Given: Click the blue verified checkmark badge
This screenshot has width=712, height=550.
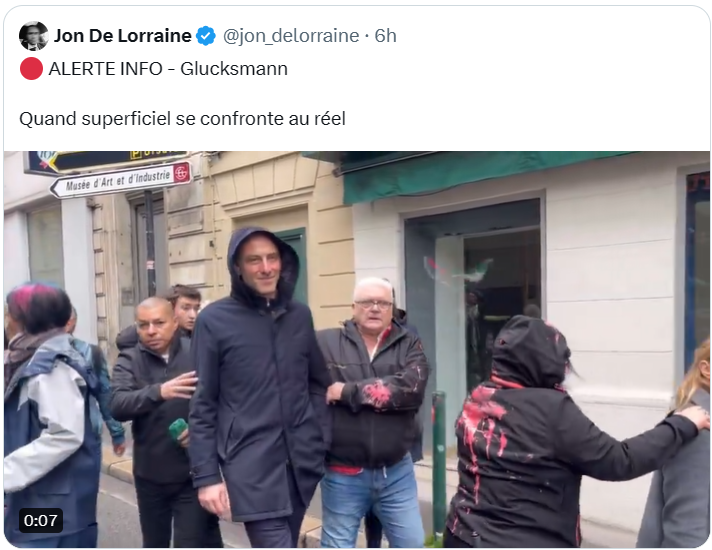Looking at the screenshot, I should pos(206,36).
